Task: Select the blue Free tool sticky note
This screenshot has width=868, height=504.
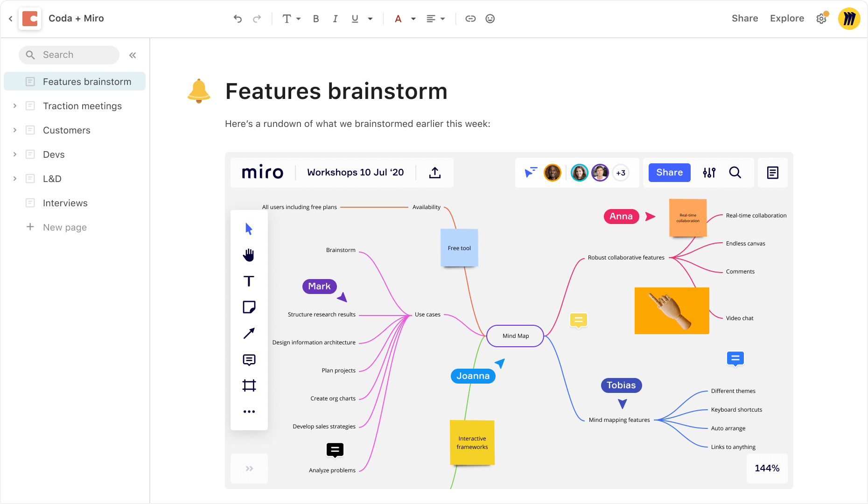Action: (x=459, y=248)
